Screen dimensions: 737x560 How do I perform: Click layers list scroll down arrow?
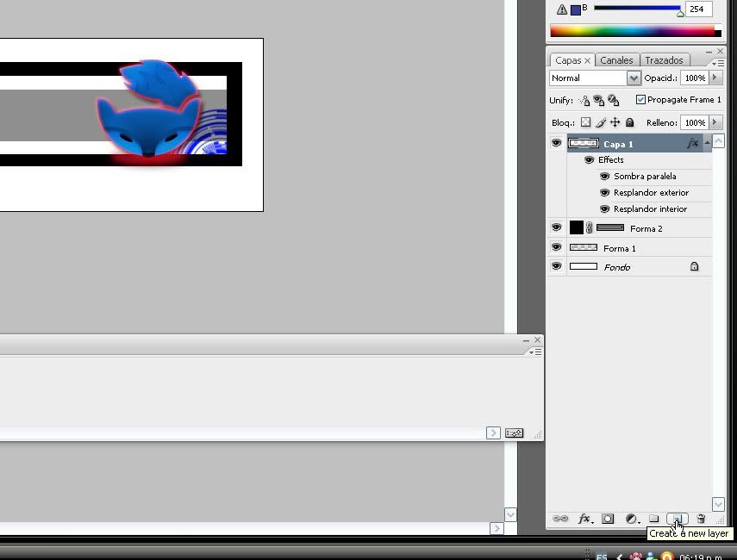tap(718, 504)
